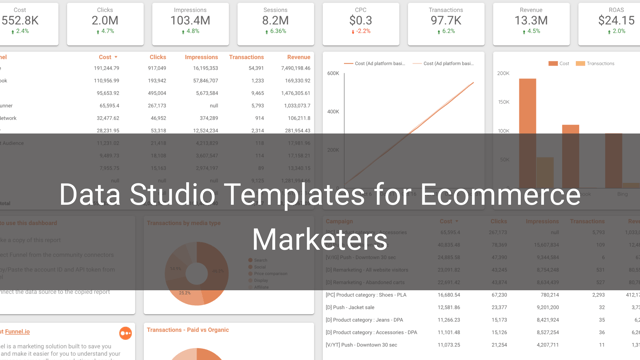The height and width of the screenshot is (360, 640).
Task: Select row [PC] Product category : Shoes - PLA
Action: click(x=482, y=295)
